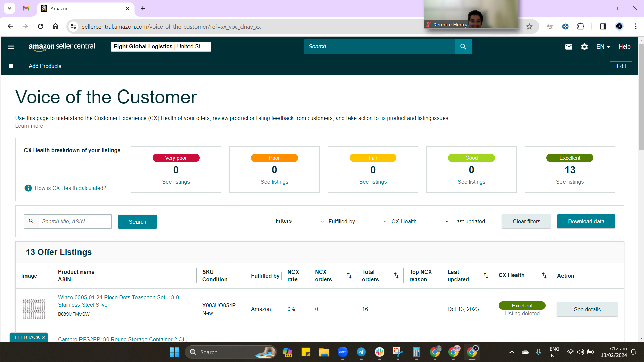
Task: Open Telegram from the taskbar
Action: [361, 352]
